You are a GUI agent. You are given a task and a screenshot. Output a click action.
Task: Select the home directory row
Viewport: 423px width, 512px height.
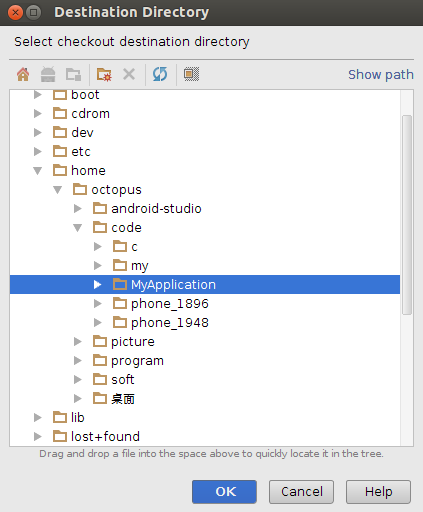tap(205, 171)
